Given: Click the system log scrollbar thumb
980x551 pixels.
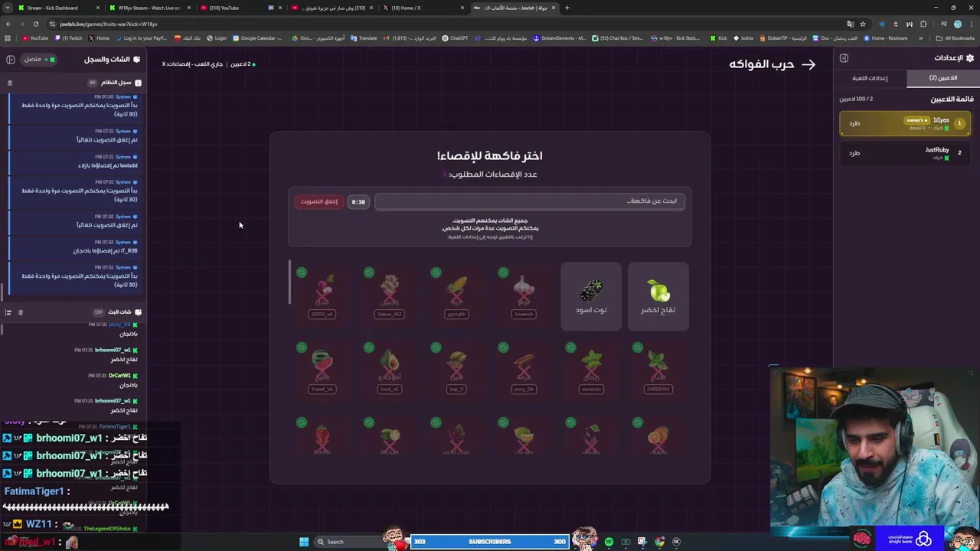Looking at the screenshot, I should [x=2, y=292].
